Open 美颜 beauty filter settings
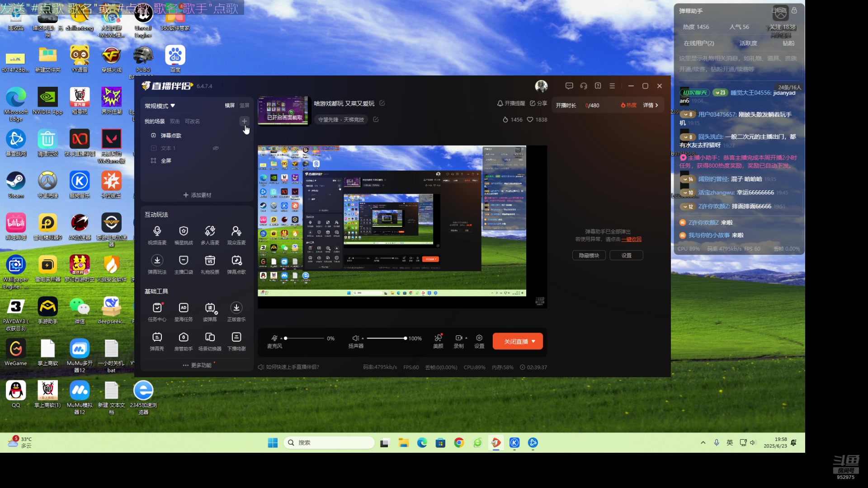Screen dimensions: 868x488 [x=438, y=341]
